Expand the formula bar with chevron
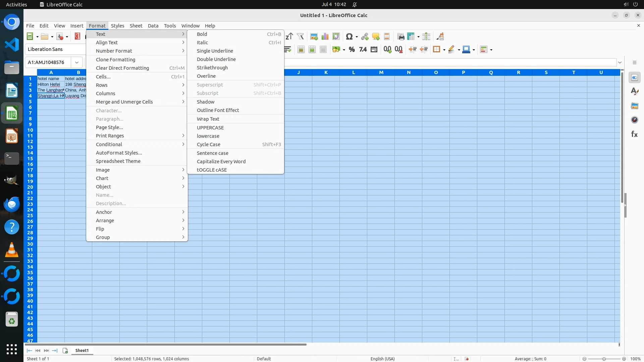The image size is (644, 362). pyautogui.click(x=620, y=63)
